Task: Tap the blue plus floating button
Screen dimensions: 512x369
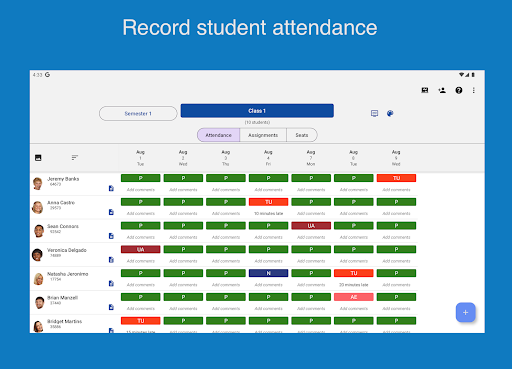Action: [x=465, y=312]
